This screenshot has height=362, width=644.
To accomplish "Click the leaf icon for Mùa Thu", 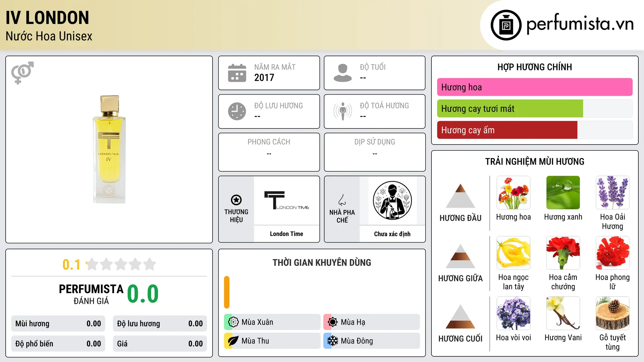I will pyautogui.click(x=233, y=341).
